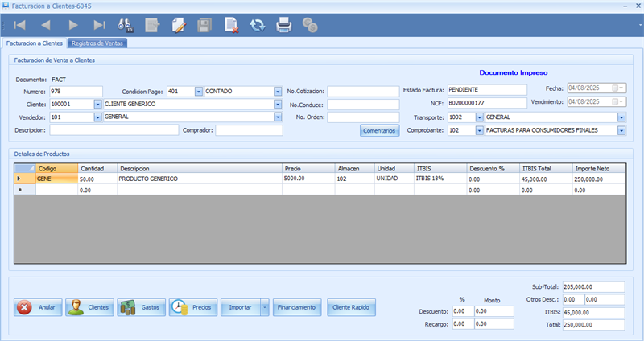Click the edit document pencil icon

(x=179, y=25)
